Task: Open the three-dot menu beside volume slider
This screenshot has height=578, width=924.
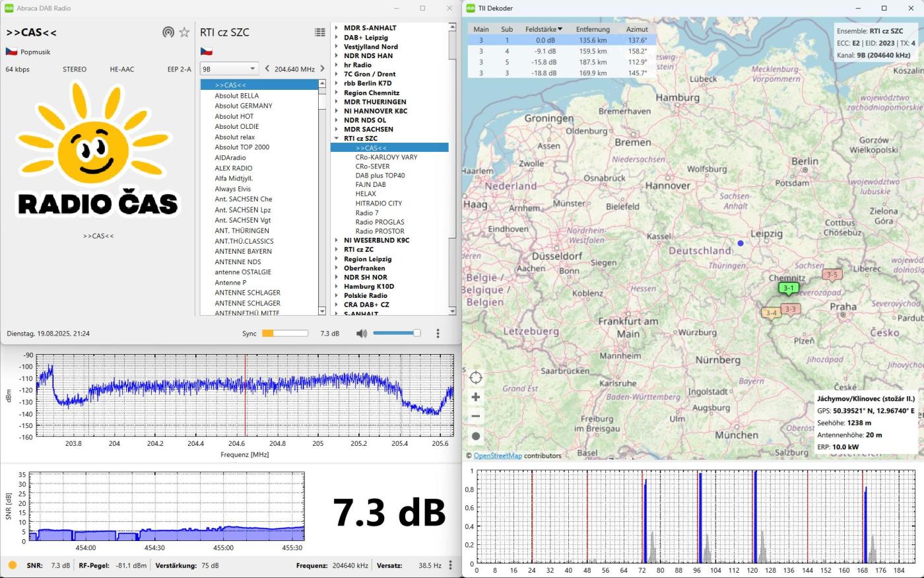Action: [x=438, y=334]
